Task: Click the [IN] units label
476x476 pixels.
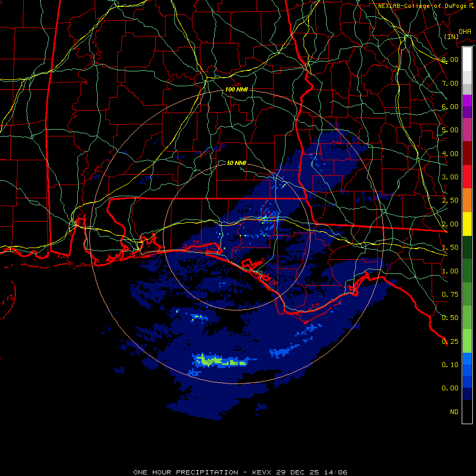Action: click(452, 36)
